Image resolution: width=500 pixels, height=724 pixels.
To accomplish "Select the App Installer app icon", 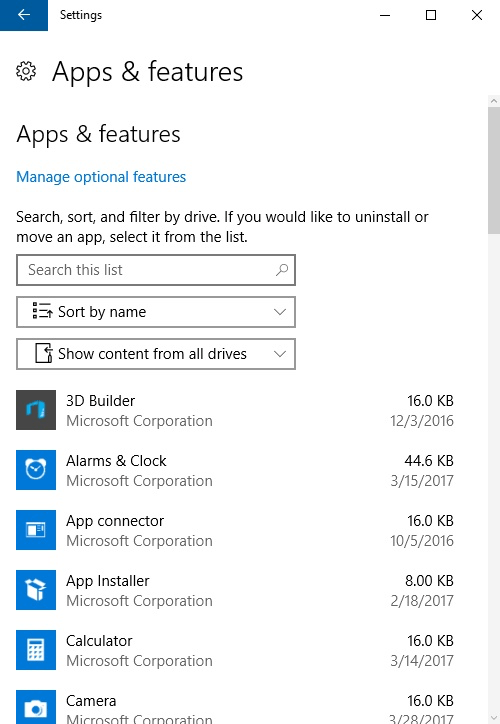I will click(x=36, y=590).
